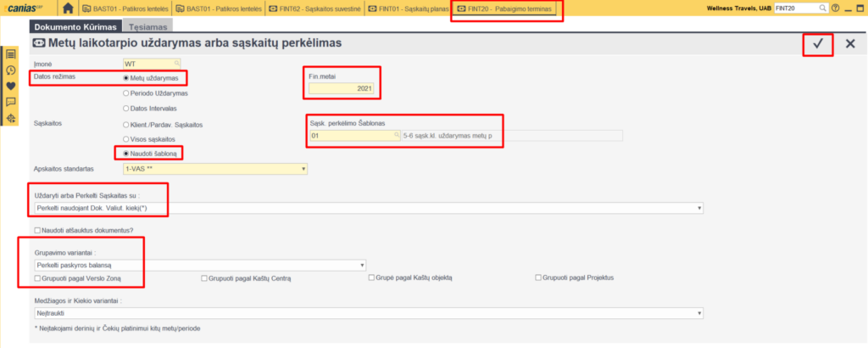Open lookup icon in Įmonė field
This screenshot has width=868, height=348.
176,64
